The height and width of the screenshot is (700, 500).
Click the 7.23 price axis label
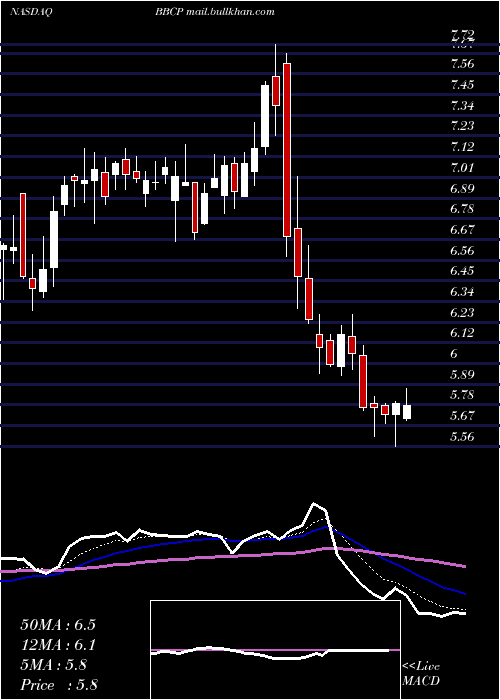point(462,126)
